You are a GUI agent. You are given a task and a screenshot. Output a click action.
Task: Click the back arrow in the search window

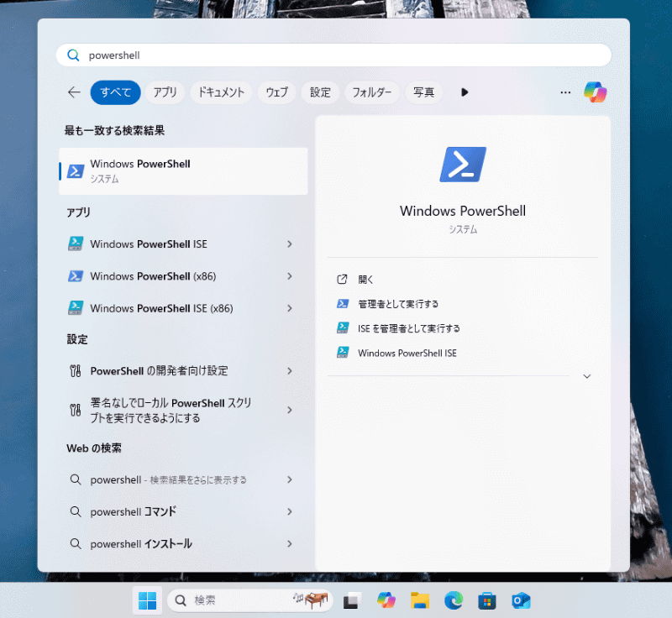tap(73, 92)
